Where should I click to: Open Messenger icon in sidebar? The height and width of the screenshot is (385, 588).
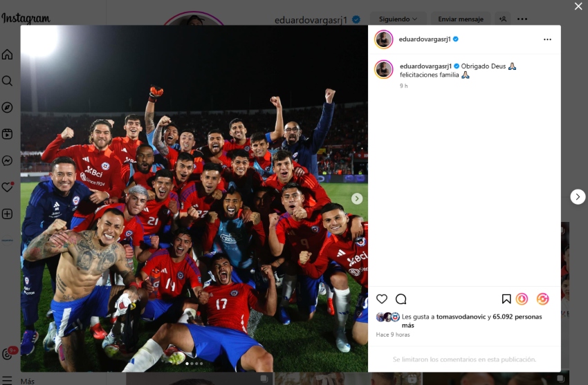coord(7,160)
